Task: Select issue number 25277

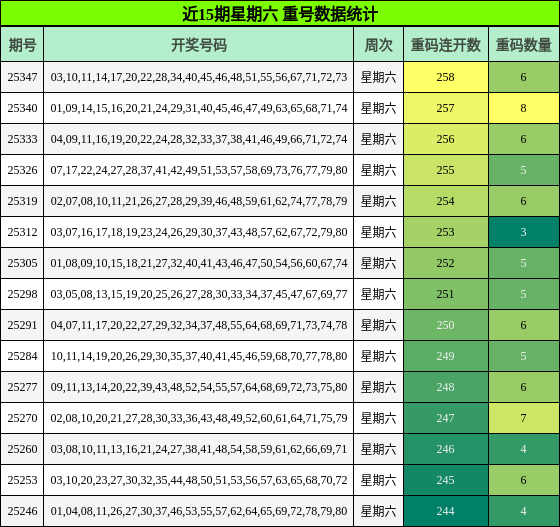Action: (22, 387)
